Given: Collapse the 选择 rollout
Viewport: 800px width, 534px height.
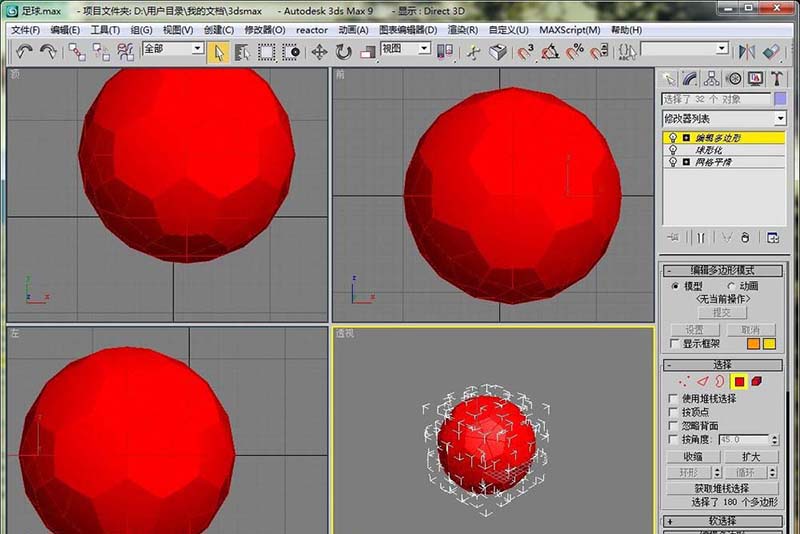Looking at the screenshot, I should [722, 365].
